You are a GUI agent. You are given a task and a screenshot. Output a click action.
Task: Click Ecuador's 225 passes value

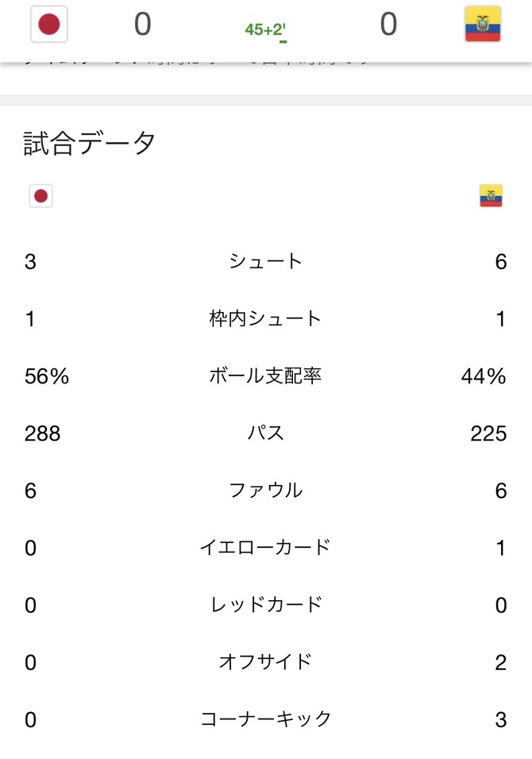click(x=488, y=433)
